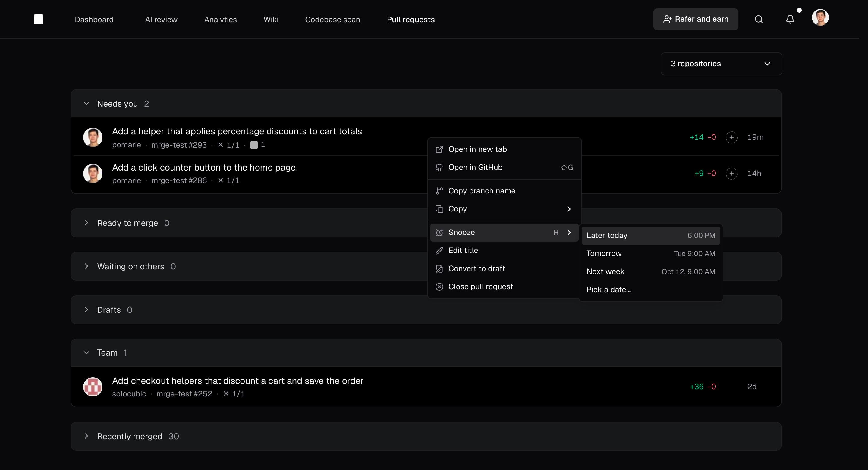Choose Pick a date… snooze option
868x470 pixels.
650,290
